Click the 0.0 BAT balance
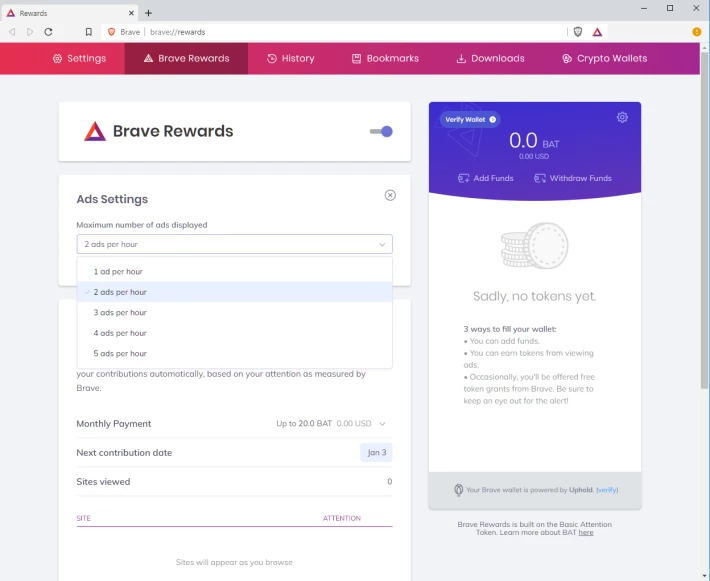 (x=534, y=141)
